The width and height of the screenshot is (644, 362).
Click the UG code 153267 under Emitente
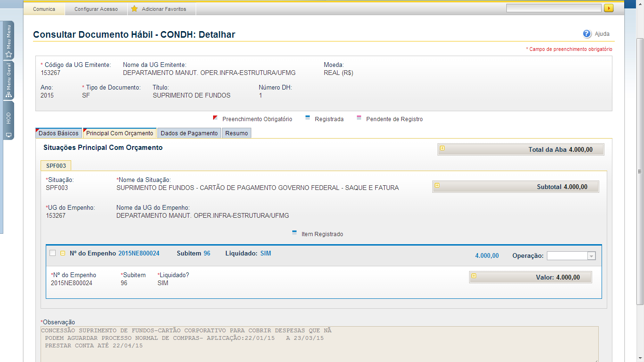[x=50, y=73]
